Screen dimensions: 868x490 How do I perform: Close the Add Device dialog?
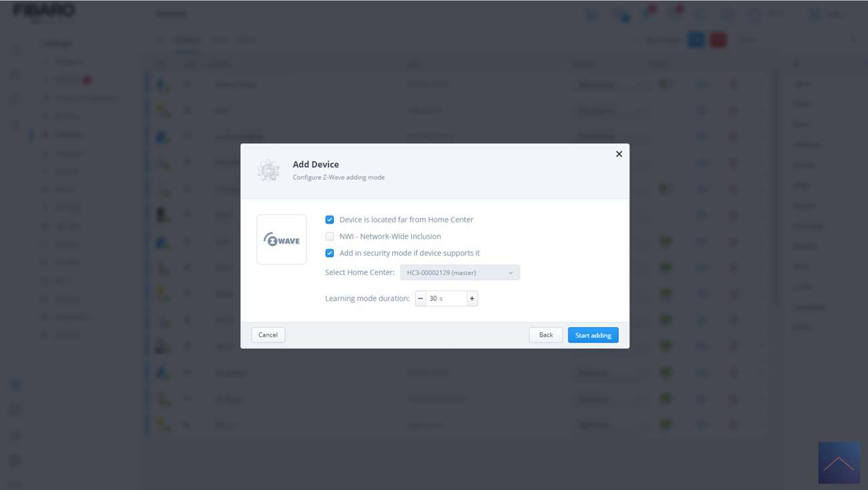pyautogui.click(x=619, y=154)
